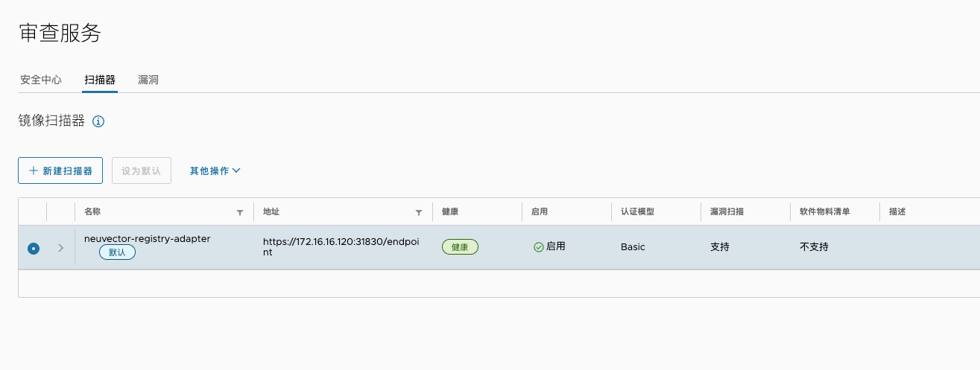This screenshot has height=370, width=980.
Task: Expand the neuvector-registry-adapter row details
Action: pyautogui.click(x=61, y=248)
